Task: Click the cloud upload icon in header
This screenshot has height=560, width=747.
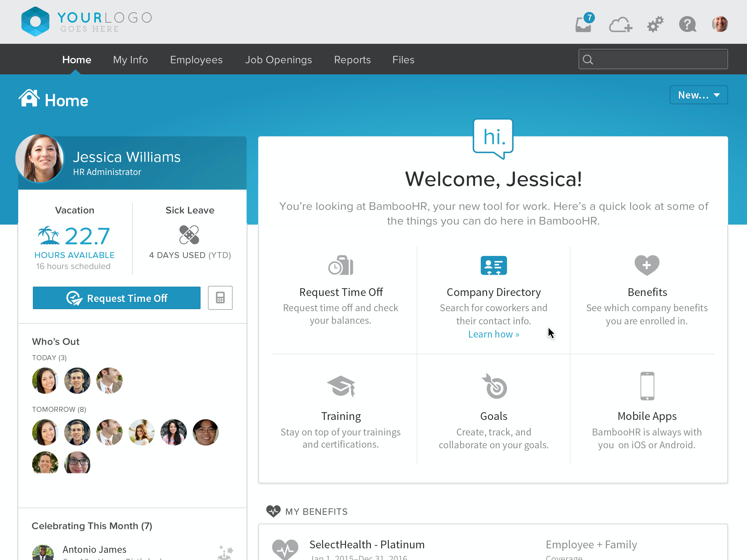Action: tap(621, 24)
